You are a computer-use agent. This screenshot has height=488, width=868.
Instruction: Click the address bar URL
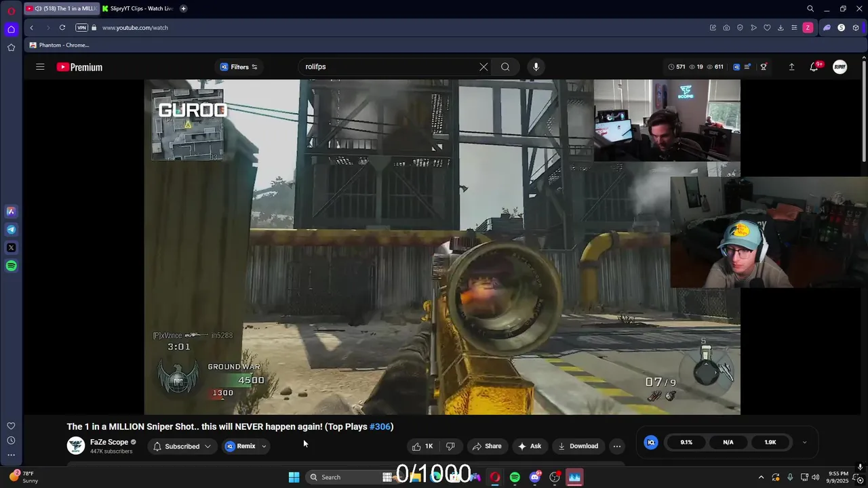(x=135, y=28)
